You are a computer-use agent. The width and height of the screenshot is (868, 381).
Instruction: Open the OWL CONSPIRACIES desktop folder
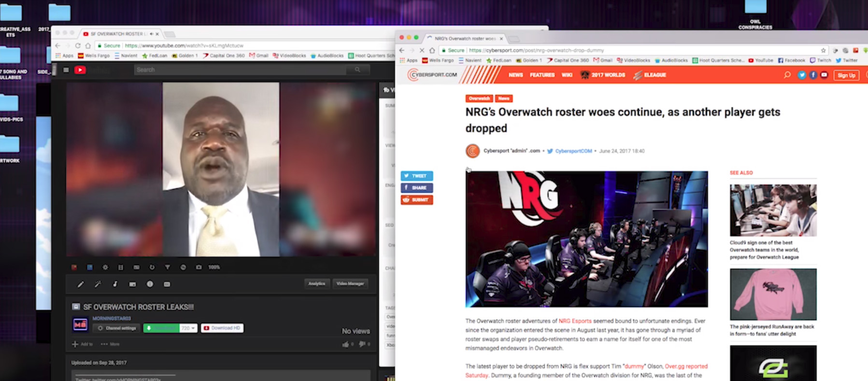click(x=755, y=14)
